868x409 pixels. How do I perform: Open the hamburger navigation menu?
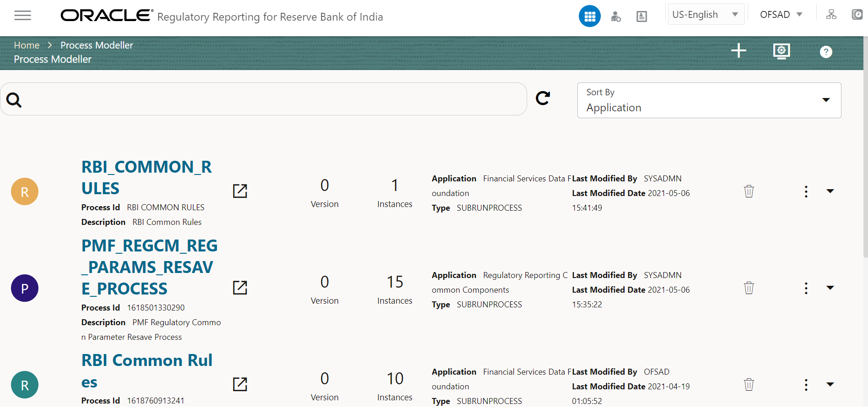(x=22, y=16)
